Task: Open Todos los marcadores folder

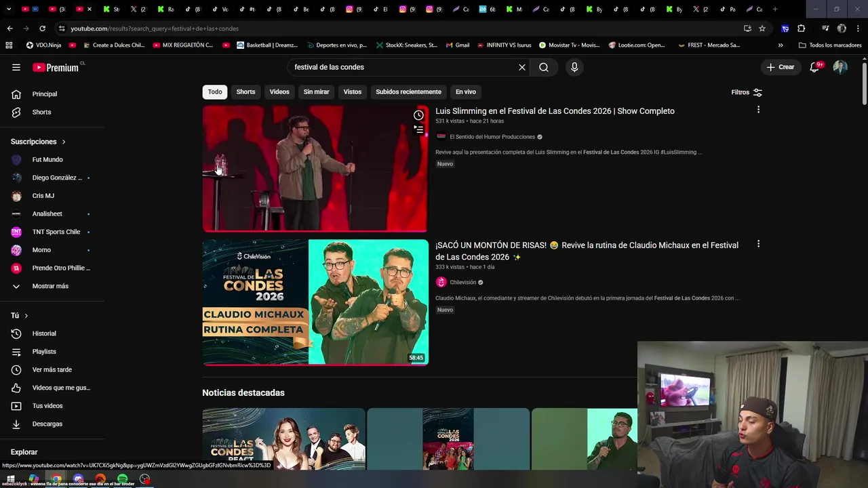Action: click(830, 45)
